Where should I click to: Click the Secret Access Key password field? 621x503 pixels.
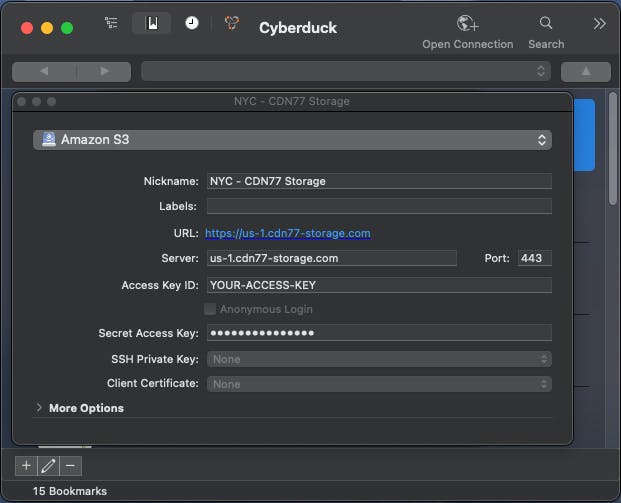coord(379,333)
